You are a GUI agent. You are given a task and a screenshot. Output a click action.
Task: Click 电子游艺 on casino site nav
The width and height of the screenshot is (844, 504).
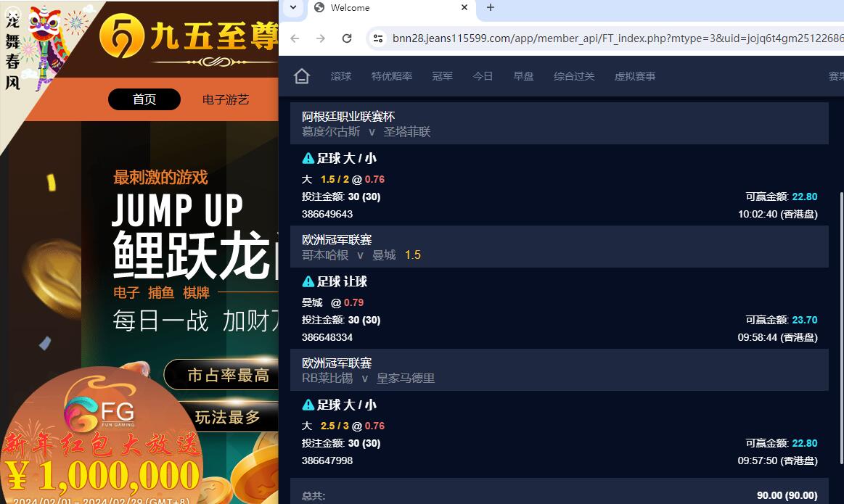click(226, 99)
